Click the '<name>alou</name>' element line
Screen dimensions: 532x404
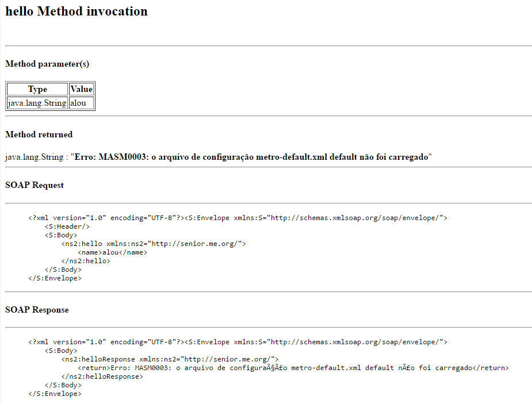[112, 252]
